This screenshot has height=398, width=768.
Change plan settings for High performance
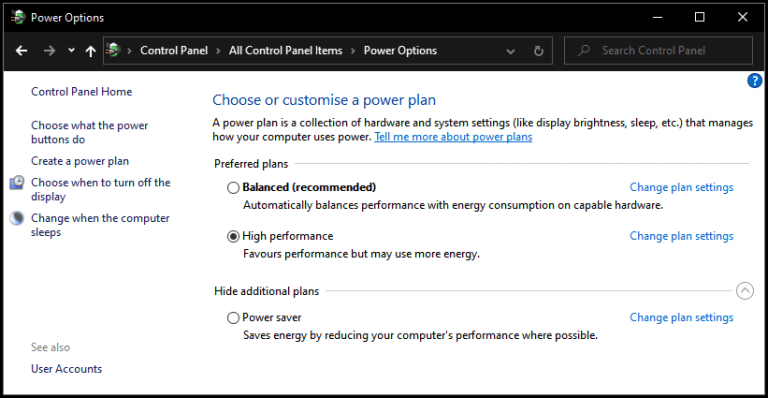point(681,236)
